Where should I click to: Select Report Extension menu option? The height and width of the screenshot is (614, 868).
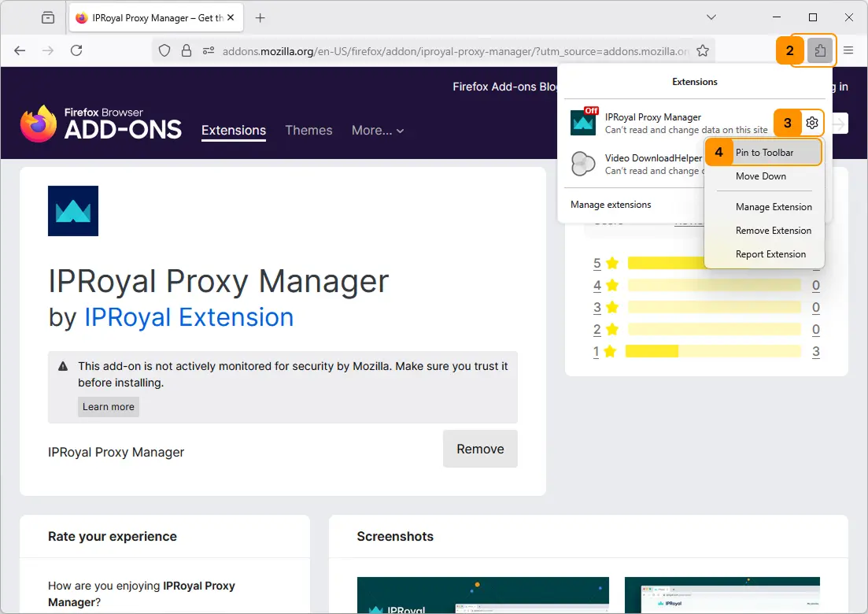(770, 254)
